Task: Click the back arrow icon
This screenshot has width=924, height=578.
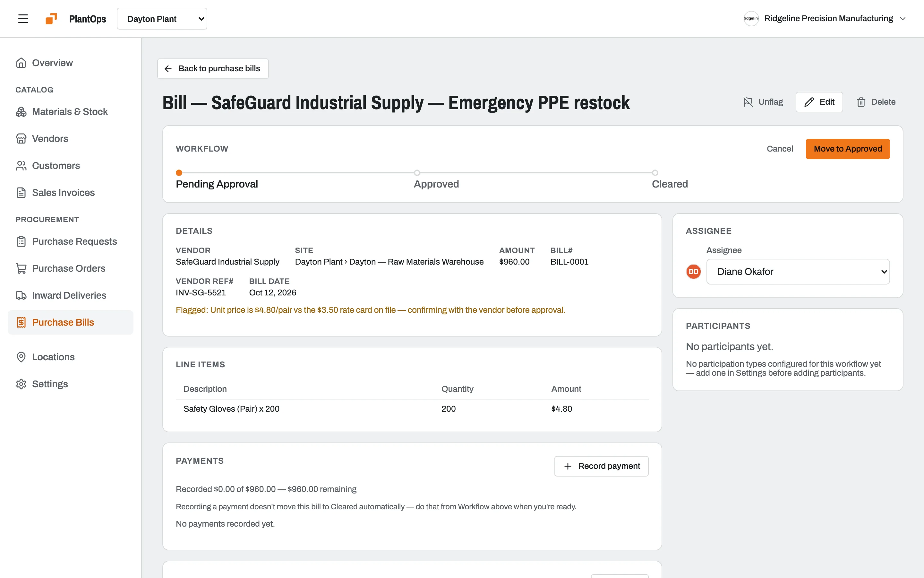Action: (168, 69)
